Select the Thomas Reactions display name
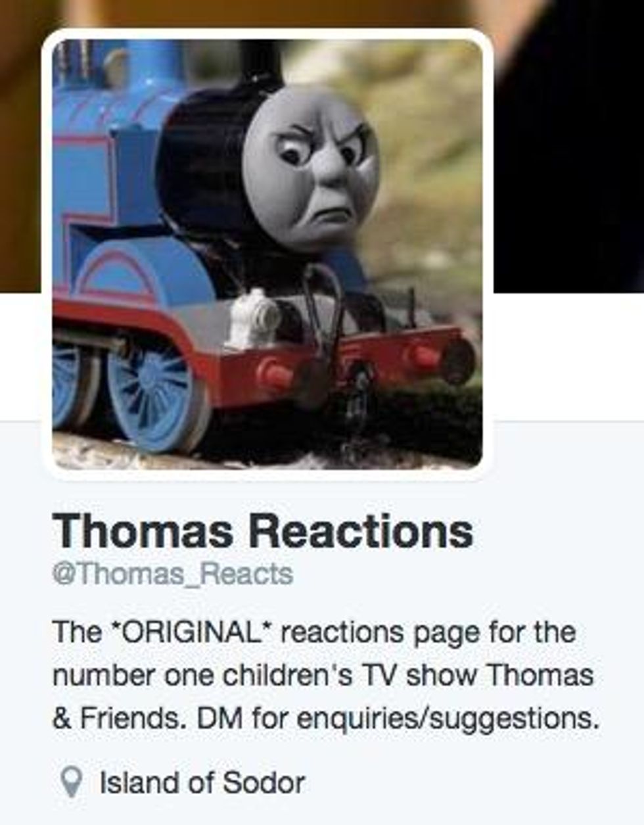 tap(263, 530)
